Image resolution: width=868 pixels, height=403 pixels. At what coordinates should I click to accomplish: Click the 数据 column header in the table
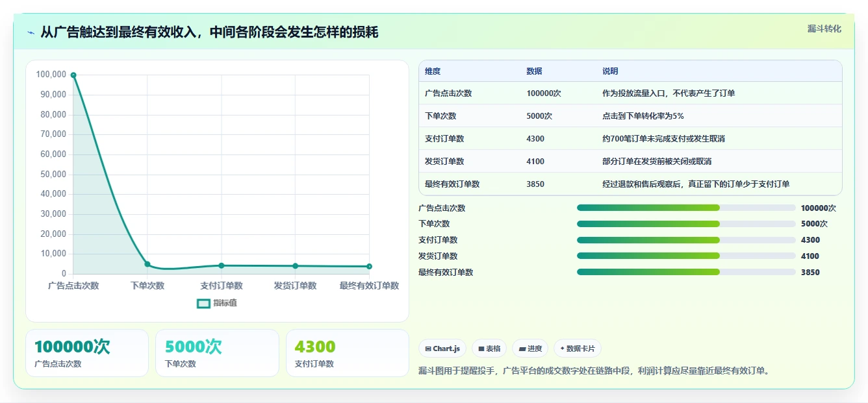[534, 71]
